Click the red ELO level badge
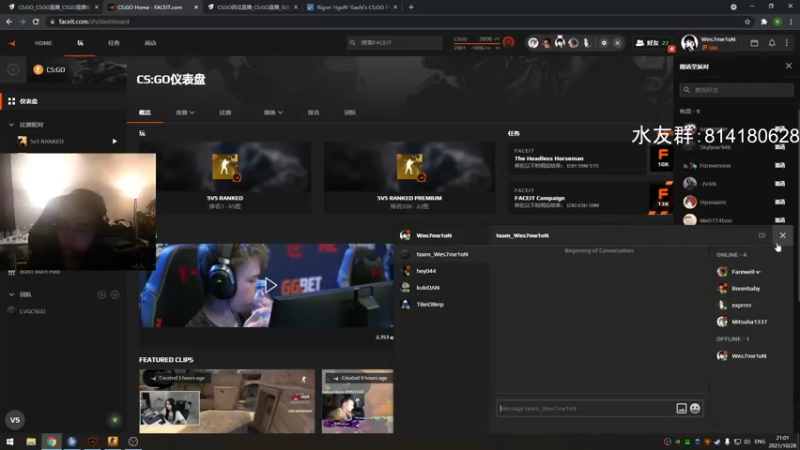Screen dimensions: 800x450 [x=508, y=42]
